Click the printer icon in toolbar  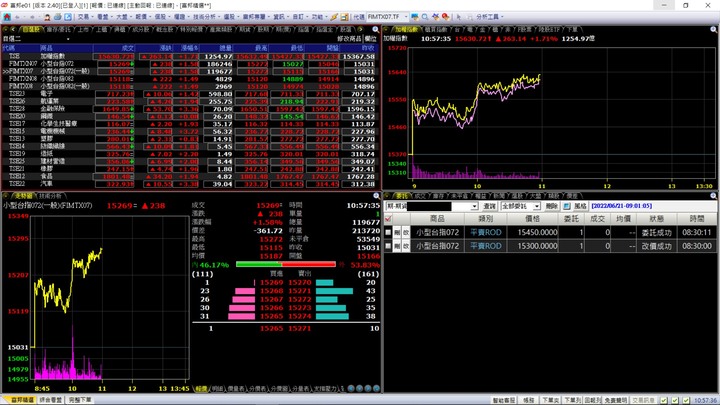tap(57, 17)
